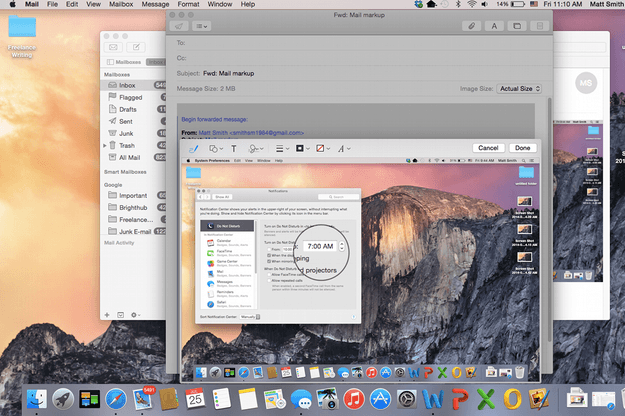625x416 pixels.
Task: Select the Brighthub folder under Google
Action: 134,207
